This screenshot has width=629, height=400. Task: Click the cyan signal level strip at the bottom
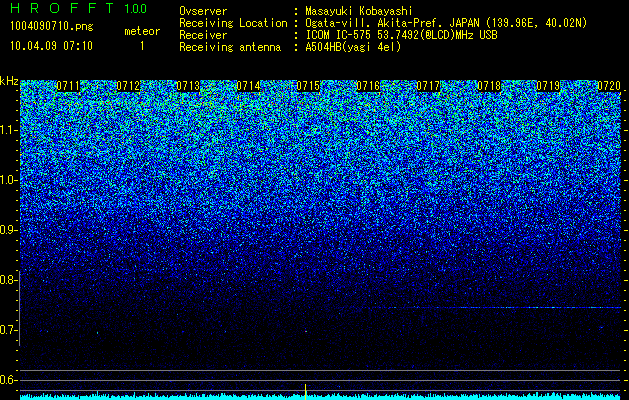point(321,397)
